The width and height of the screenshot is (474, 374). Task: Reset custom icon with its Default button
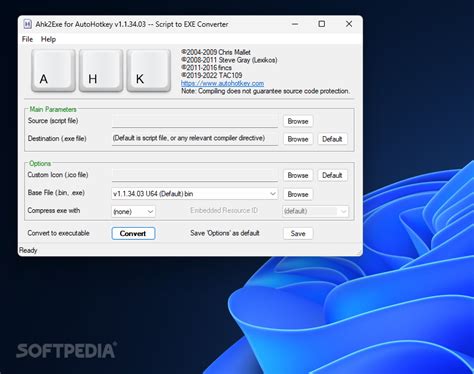pyautogui.click(x=332, y=175)
